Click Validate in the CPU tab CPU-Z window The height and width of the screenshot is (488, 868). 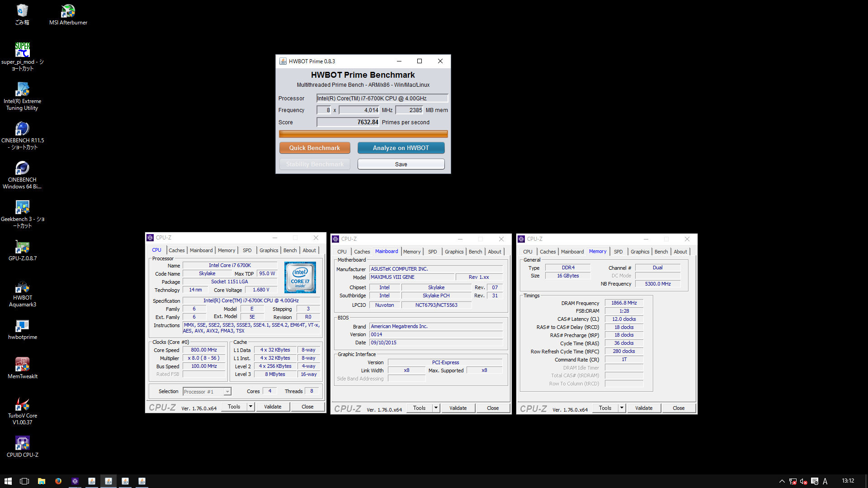273,407
